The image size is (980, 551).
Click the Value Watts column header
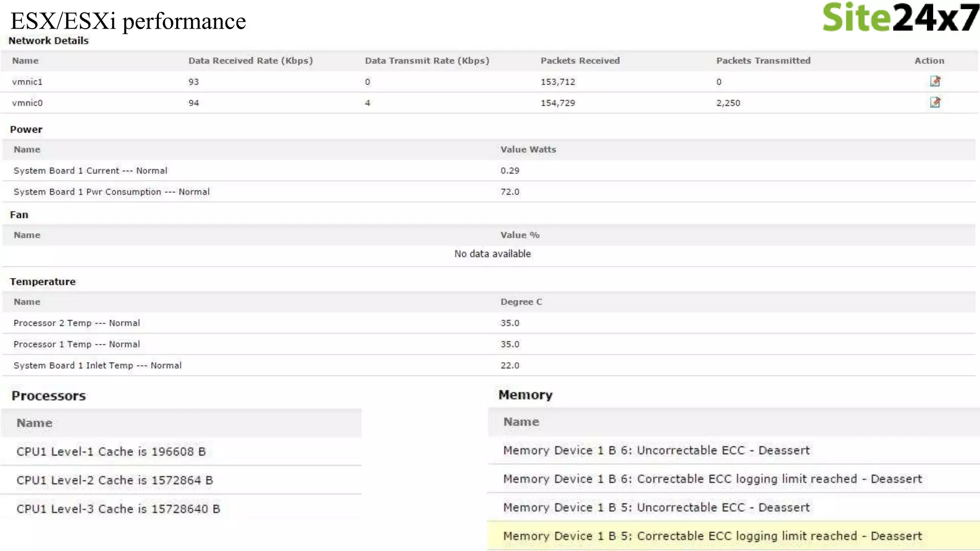tap(528, 149)
